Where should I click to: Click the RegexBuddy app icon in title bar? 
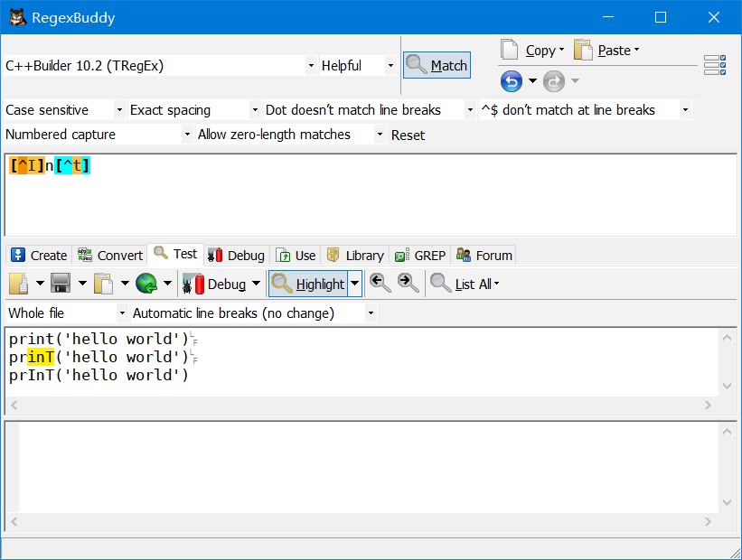(17, 17)
